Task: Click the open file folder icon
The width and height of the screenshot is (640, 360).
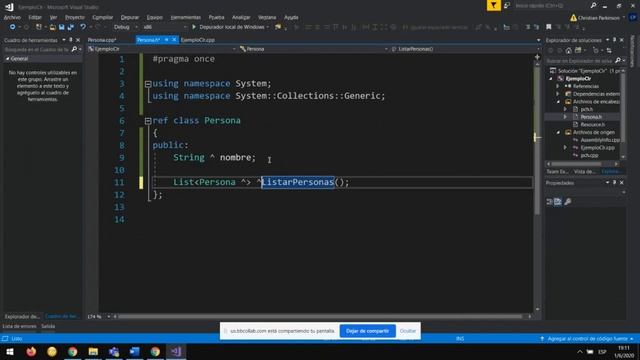Action: [x=53, y=27]
